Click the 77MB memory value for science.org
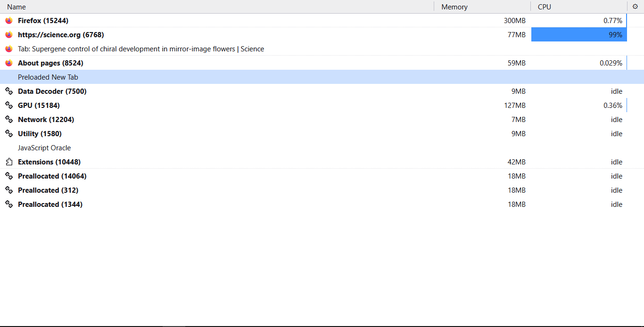Image resolution: width=644 pixels, height=327 pixels. tap(517, 35)
